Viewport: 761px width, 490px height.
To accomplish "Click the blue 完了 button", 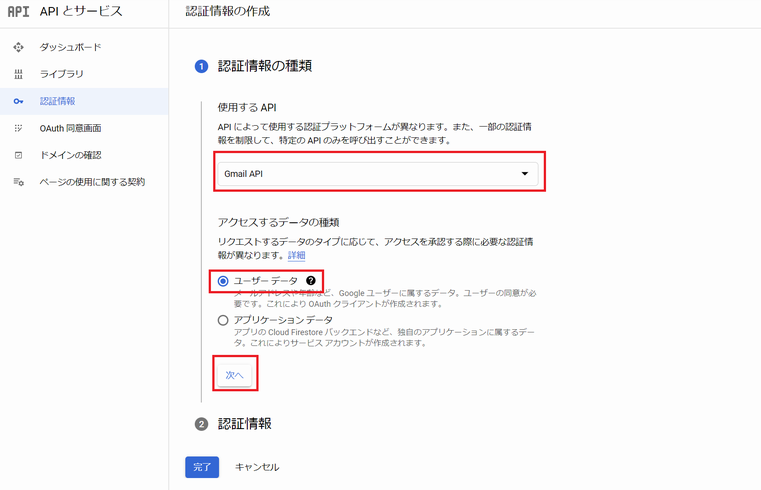I will coord(202,467).
